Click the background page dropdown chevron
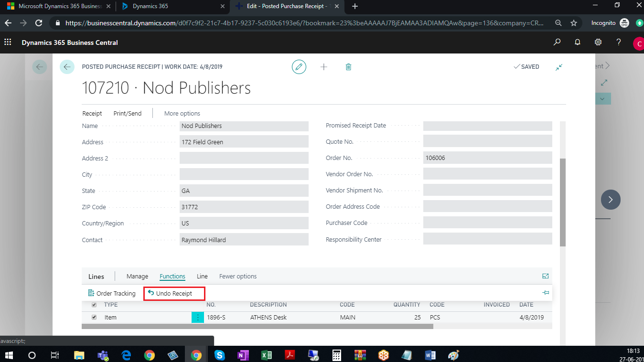The image size is (644, 362). point(602,99)
